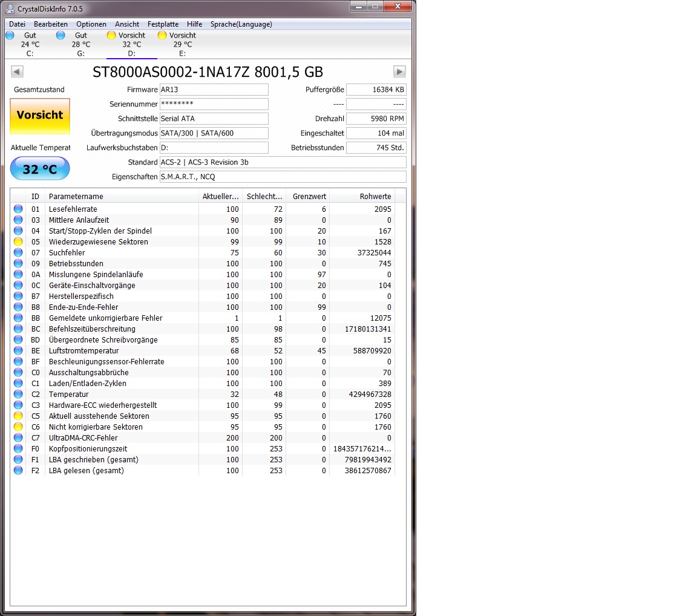This screenshot has height=616, width=697.
Task: Click the Eingeschaltet value 104 mal
Action: 376,133
